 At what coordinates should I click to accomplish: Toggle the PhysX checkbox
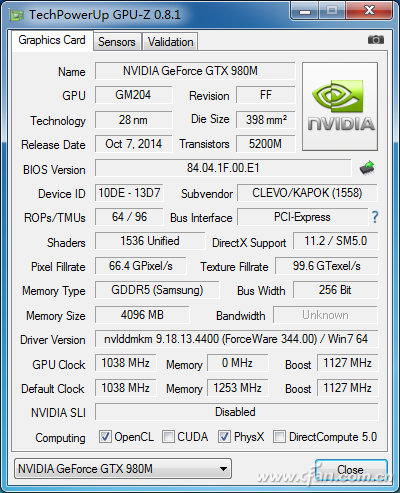(224, 436)
